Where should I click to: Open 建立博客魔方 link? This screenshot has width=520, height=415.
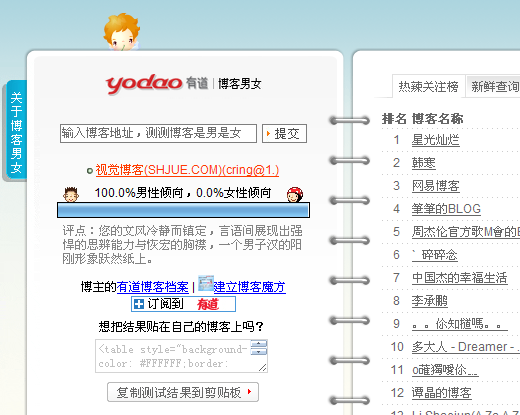click(249, 287)
